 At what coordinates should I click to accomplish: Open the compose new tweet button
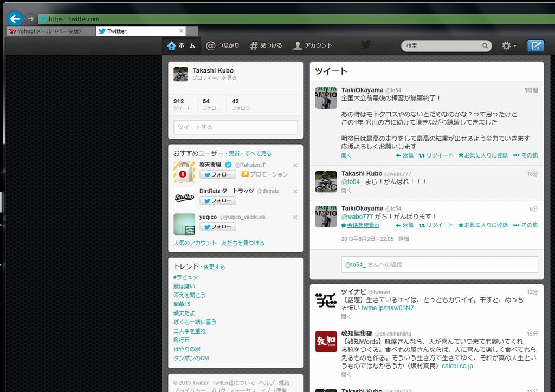click(535, 45)
